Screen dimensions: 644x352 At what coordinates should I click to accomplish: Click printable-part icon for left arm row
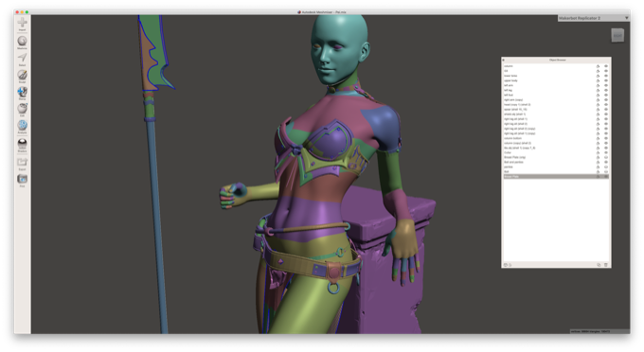pos(598,85)
